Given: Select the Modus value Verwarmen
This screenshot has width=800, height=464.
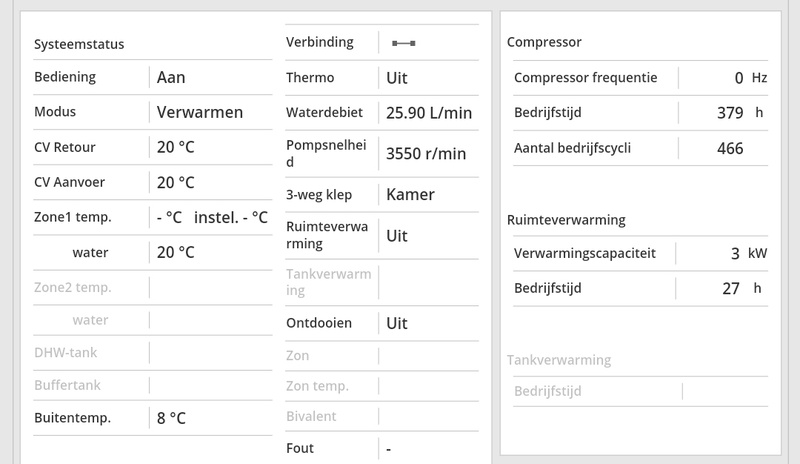Looking at the screenshot, I should click(200, 112).
